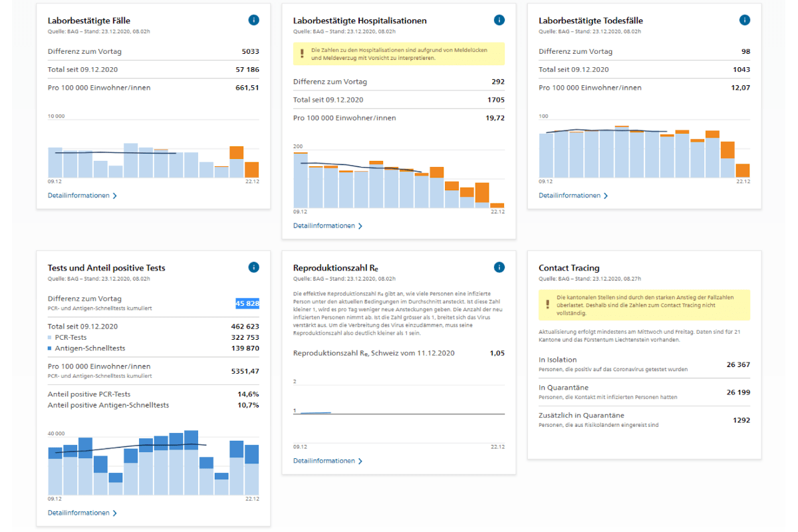Click Laborbestätigte Fälle card title
Image resolution: width=798 pixels, height=532 pixels.
(x=88, y=21)
